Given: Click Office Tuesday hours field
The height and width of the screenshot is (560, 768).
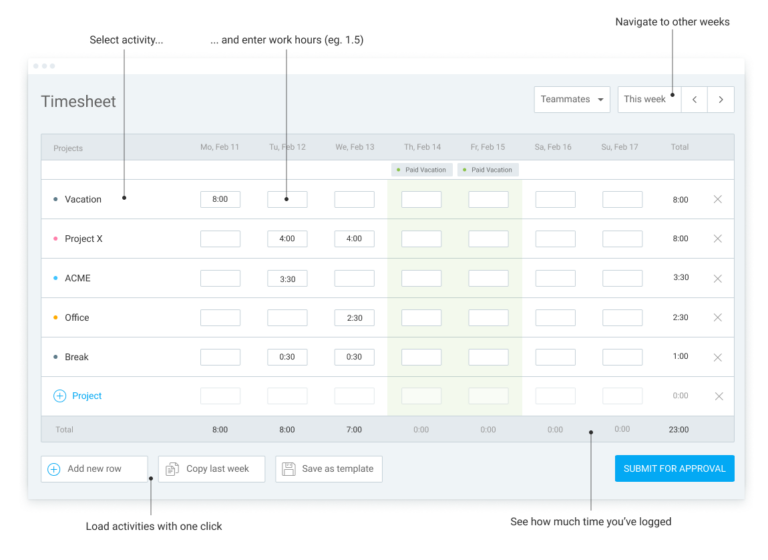Looking at the screenshot, I should (287, 317).
